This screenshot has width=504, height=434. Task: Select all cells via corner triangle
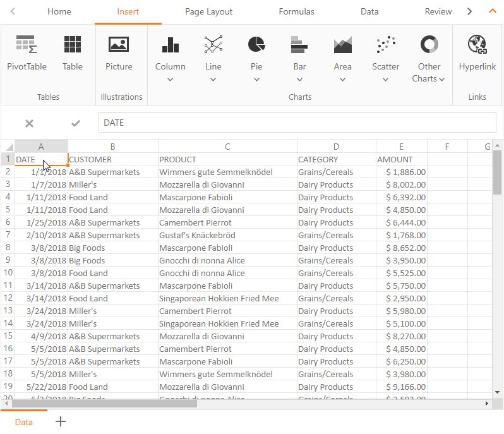click(x=9, y=147)
